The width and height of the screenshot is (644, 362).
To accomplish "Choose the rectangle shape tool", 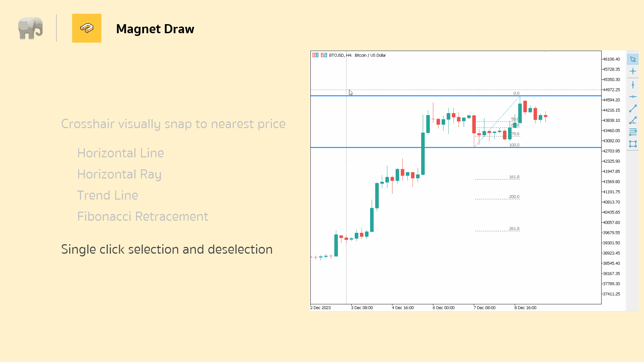I will 633,144.
